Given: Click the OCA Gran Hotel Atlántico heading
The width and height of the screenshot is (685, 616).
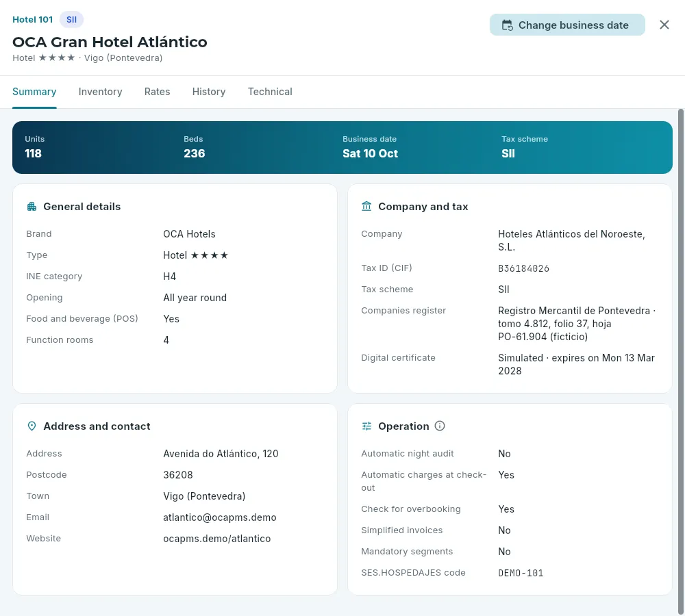Looking at the screenshot, I should (x=110, y=42).
